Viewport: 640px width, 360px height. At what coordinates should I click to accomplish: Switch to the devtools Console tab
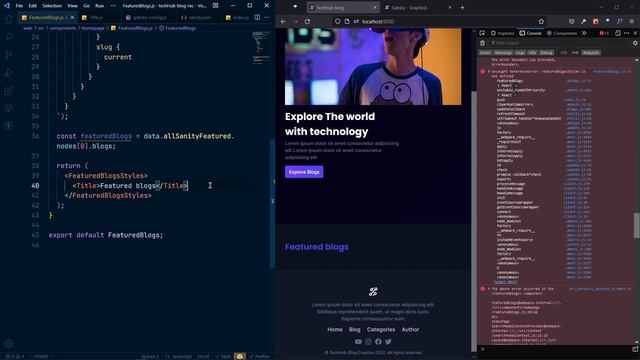[x=531, y=33]
